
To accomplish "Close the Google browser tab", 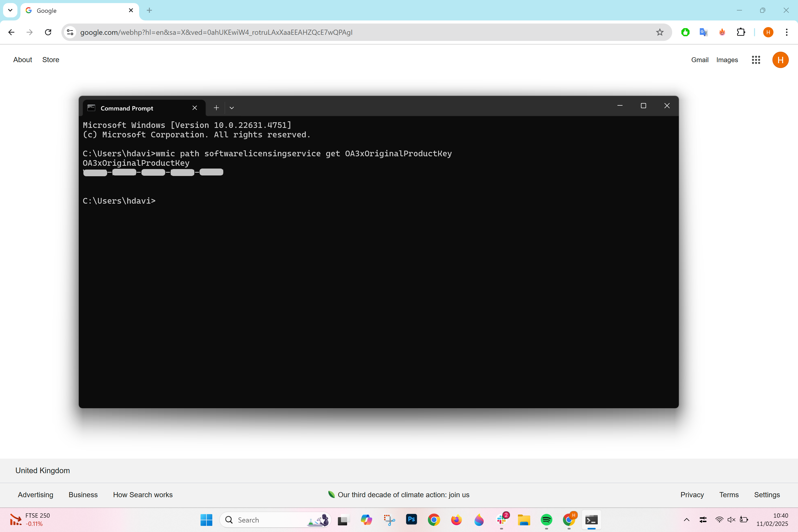I will (x=131, y=10).
